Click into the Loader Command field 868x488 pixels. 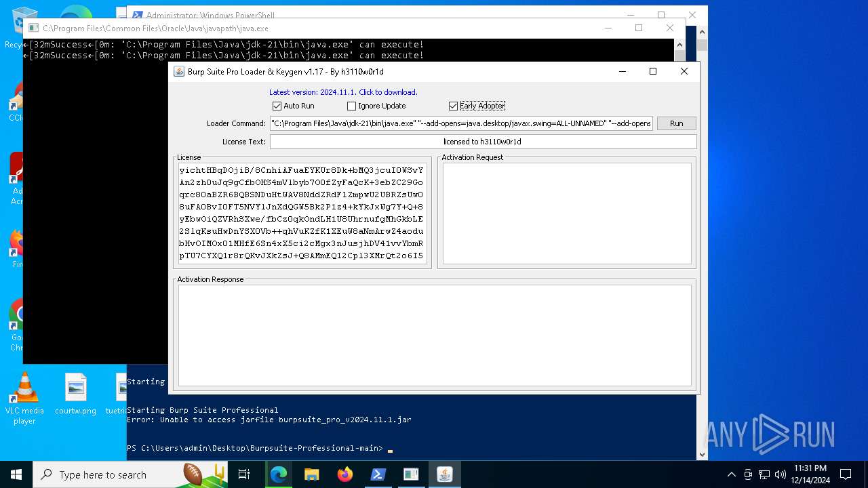(x=461, y=123)
